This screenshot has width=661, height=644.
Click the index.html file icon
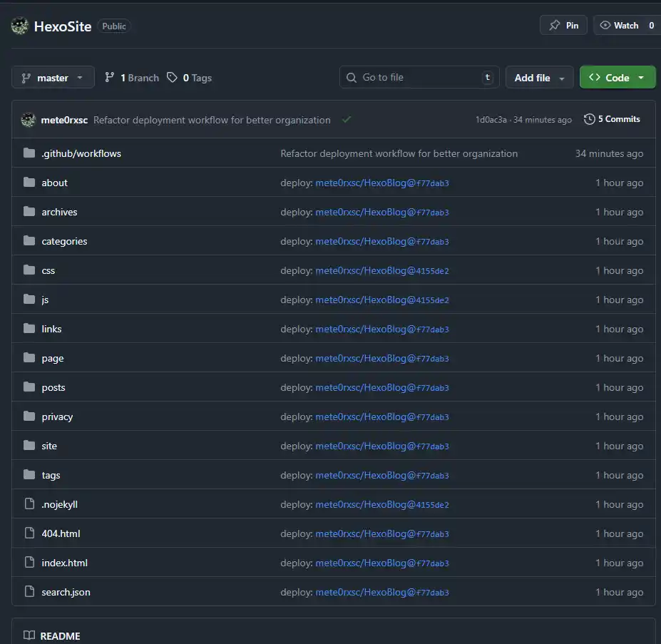tap(29, 563)
